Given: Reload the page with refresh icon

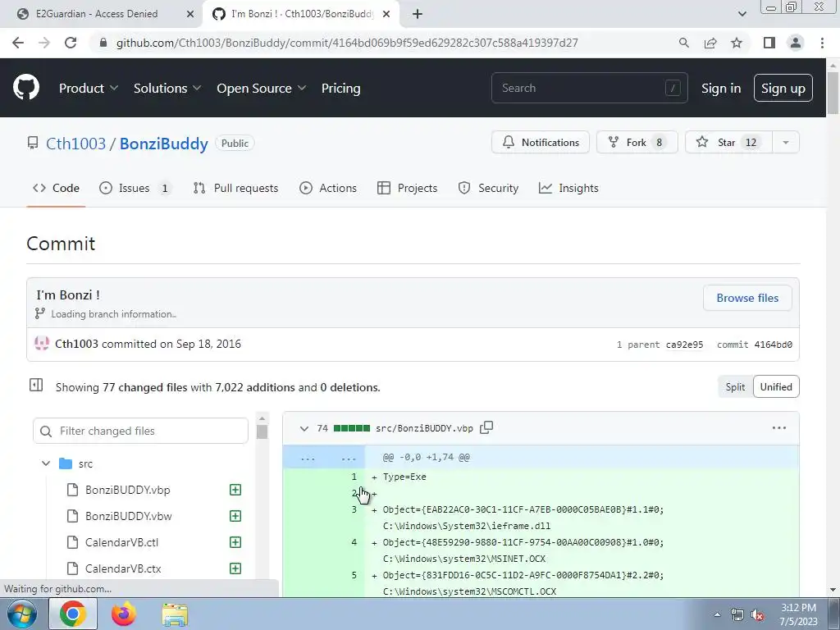Looking at the screenshot, I should (x=71, y=43).
